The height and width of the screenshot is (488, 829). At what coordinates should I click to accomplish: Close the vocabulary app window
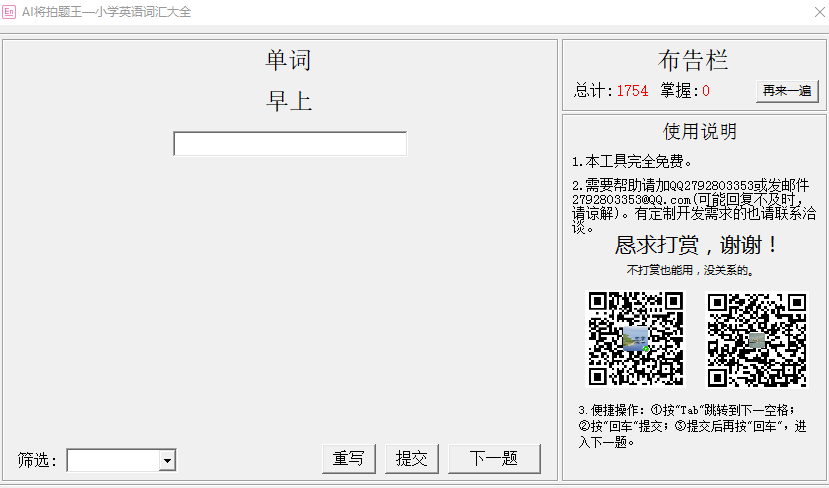click(819, 12)
